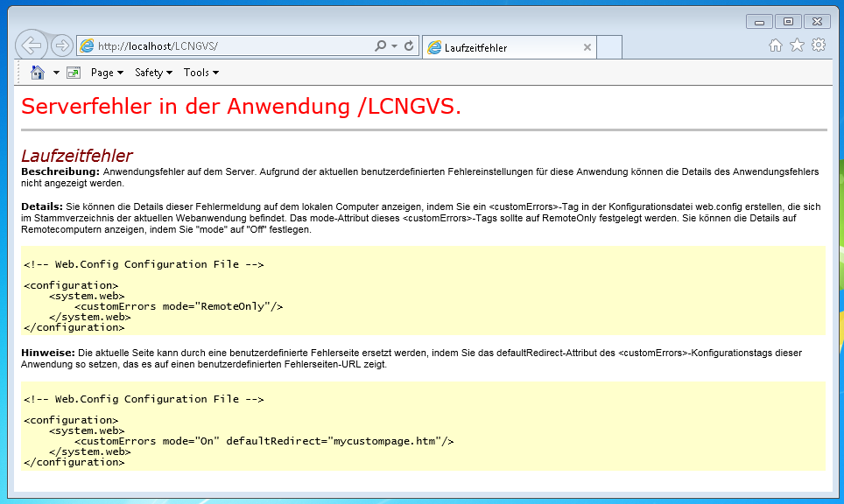This screenshot has width=844, height=504.
Task: Maximize the browser window
Action: [x=788, y=21]
